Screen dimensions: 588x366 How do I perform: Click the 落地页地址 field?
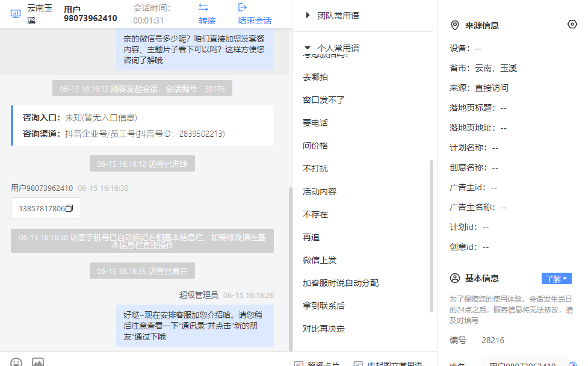(478, 128)
